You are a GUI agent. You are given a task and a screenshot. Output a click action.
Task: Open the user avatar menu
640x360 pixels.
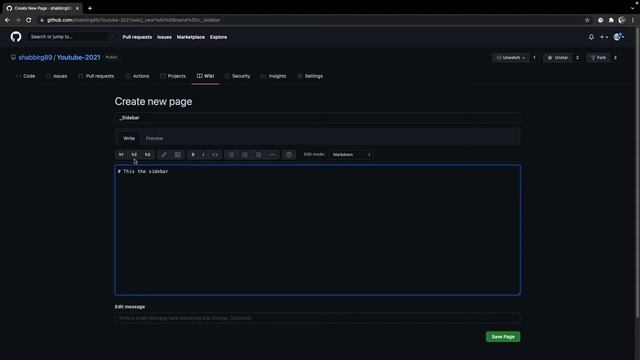point(619,37)
